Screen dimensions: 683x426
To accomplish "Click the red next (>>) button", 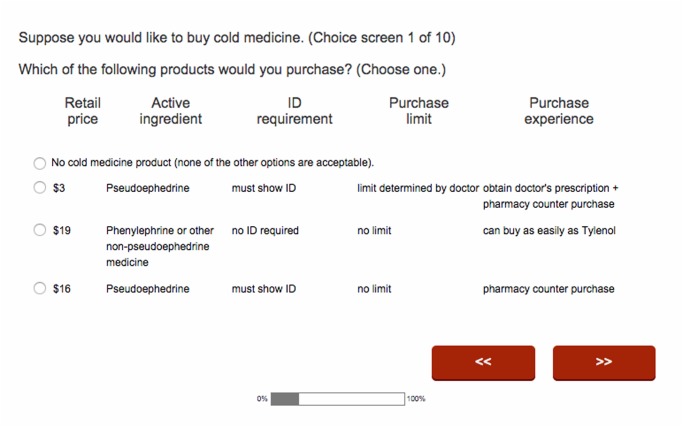I will click(x=604, y=362).
